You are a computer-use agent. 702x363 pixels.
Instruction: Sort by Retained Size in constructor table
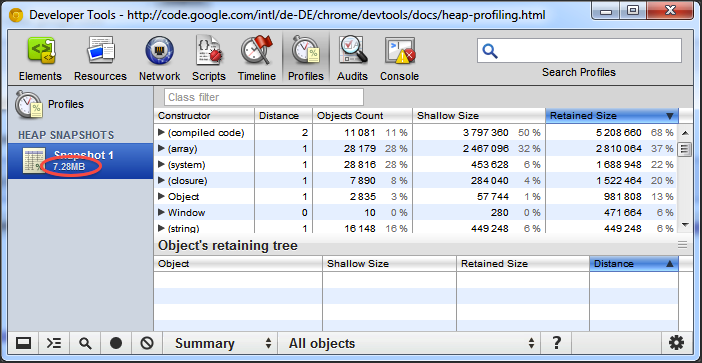[612, 116]
